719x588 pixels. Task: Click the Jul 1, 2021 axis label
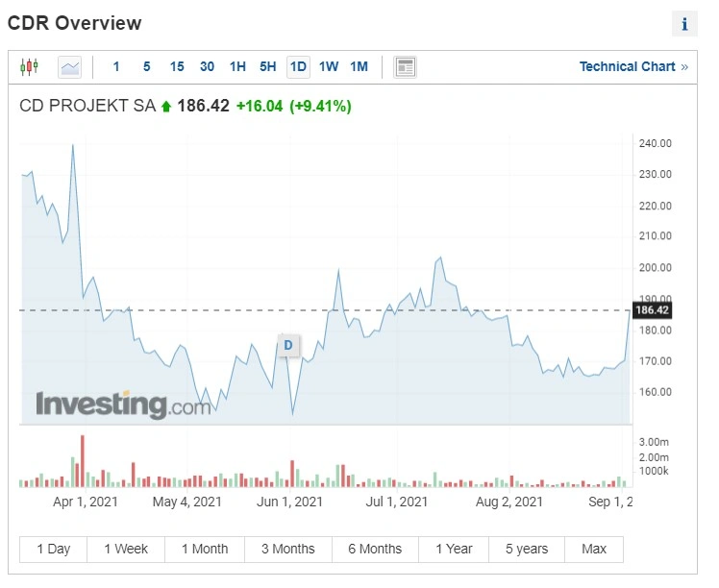(x=397, y=502)
